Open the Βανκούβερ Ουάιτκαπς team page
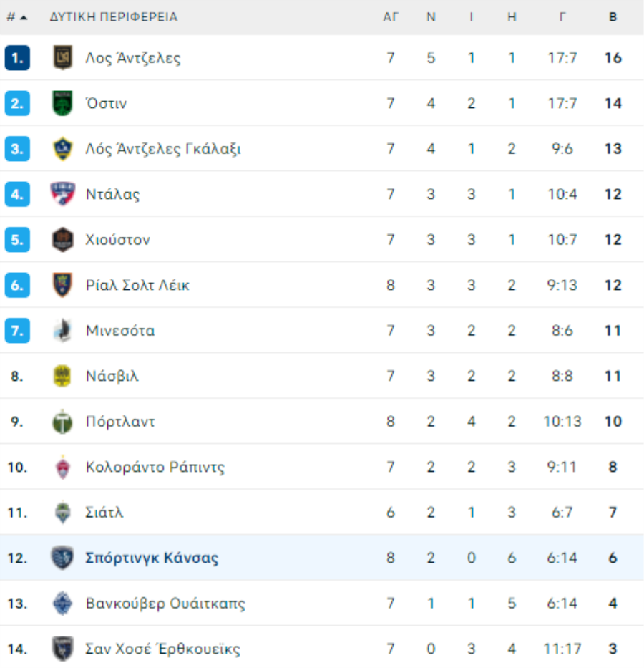The height and width of the screenshot is (668, 644). (165, 604)
